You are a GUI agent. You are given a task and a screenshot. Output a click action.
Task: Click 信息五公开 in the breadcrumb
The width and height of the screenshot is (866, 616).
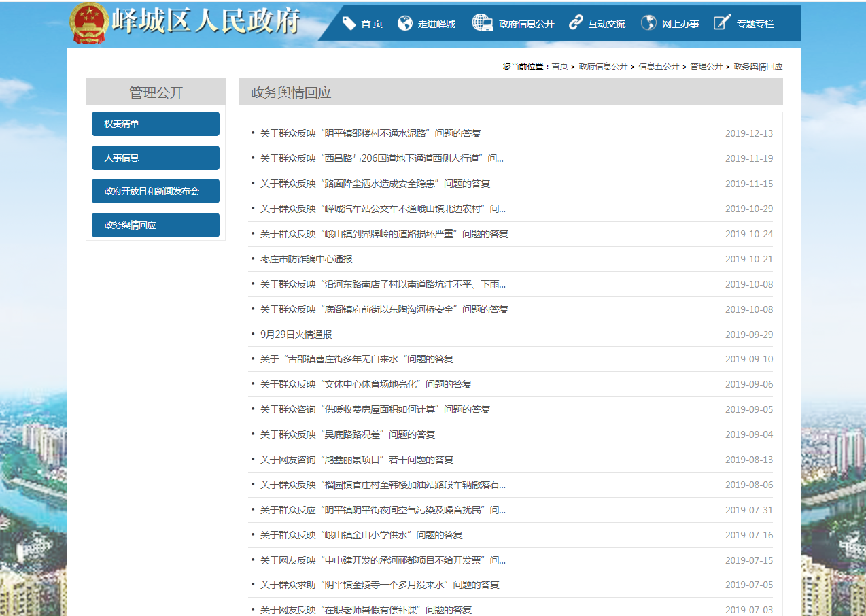(658, 67)
